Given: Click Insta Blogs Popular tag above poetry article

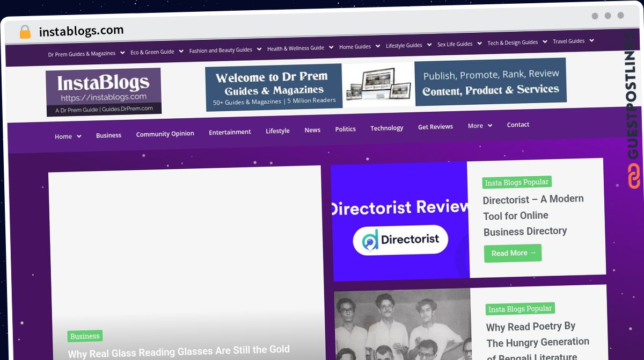Looking at the screenshot, I should [x=520, y=309].
